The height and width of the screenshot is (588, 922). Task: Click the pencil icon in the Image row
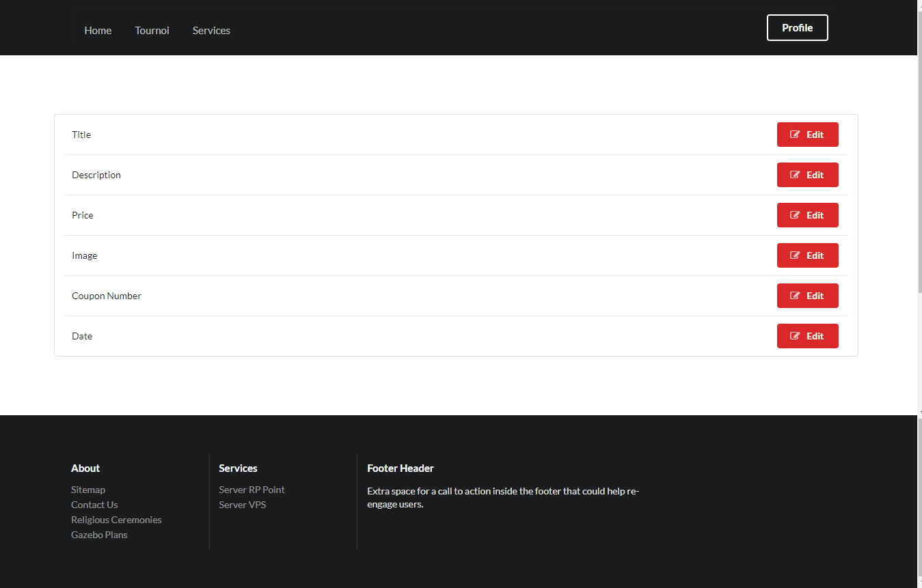tap(795, 255)
